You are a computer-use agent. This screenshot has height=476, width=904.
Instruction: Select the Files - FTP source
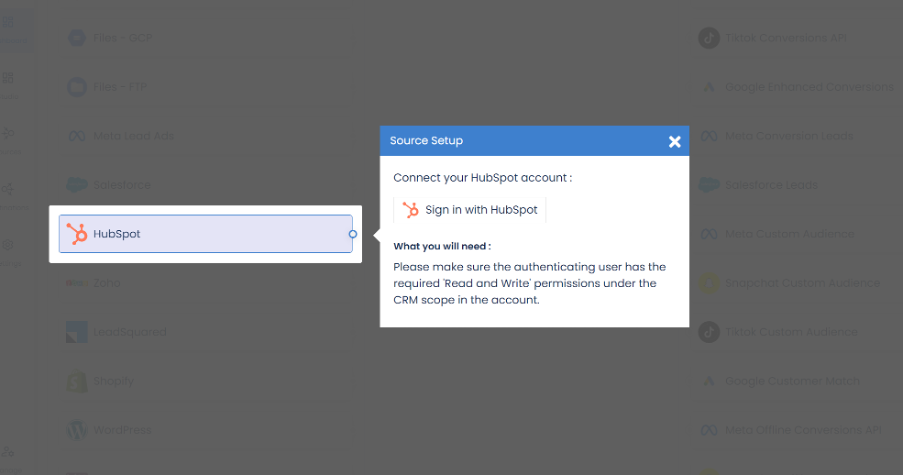point(206,87)
